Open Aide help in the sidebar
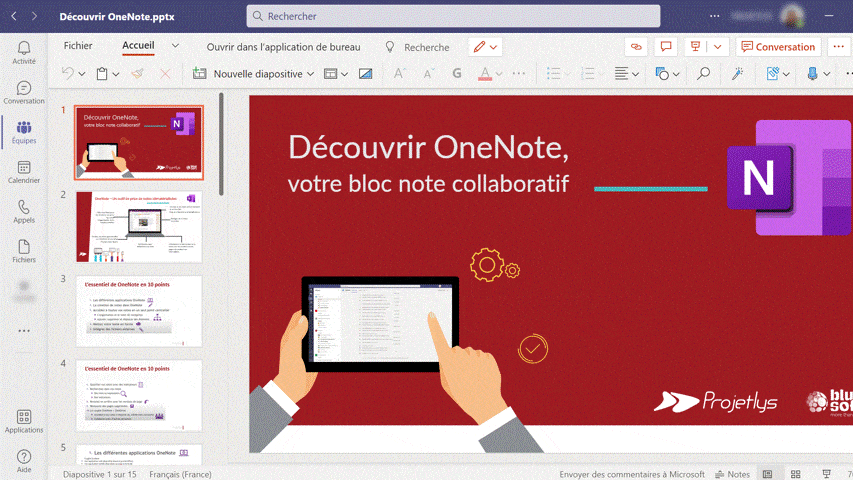853x480 pixels. (x=24, y=461)
